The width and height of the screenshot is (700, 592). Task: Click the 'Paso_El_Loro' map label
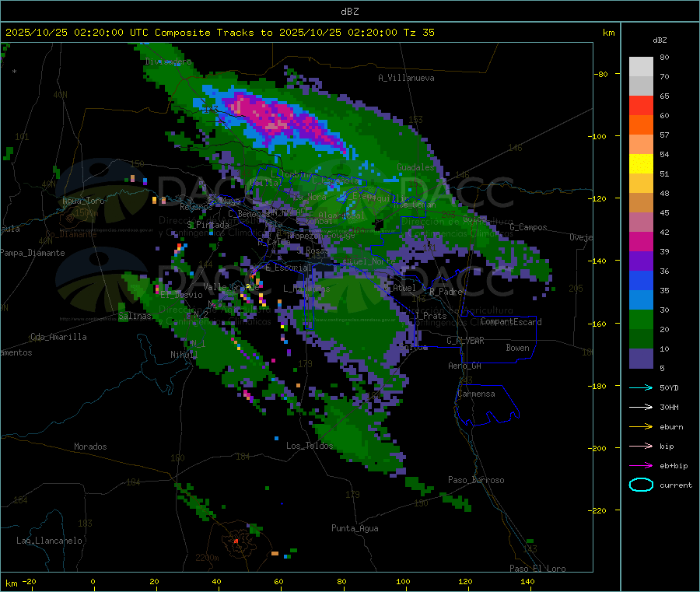(537, 569)
